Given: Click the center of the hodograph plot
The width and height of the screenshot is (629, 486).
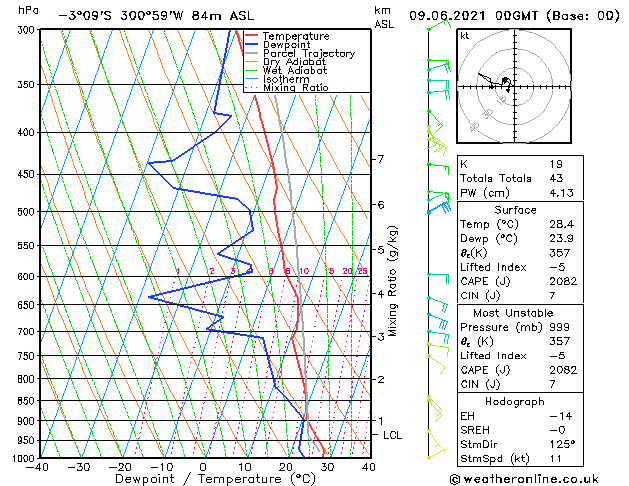Looking at the screenshot, I should tap(515, 86).
